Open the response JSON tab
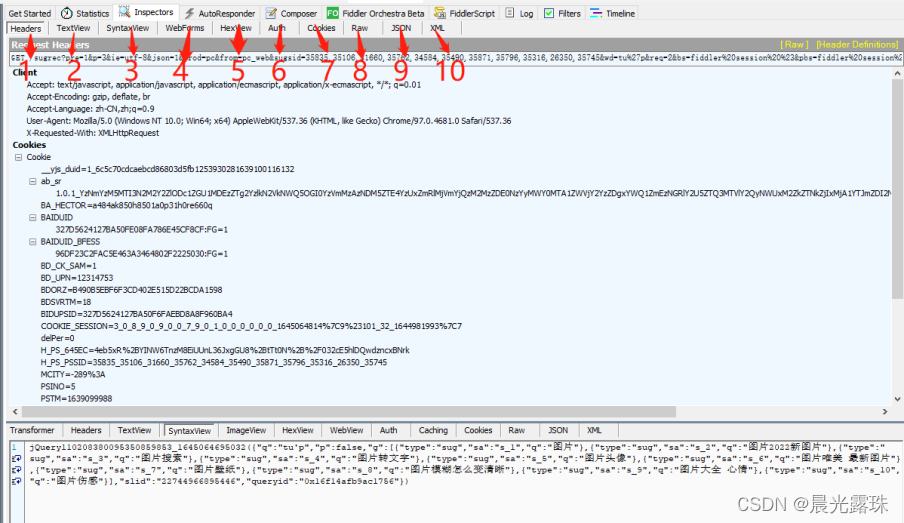The image size is (904, 523). pyautogui.click(x=558, y=430)
